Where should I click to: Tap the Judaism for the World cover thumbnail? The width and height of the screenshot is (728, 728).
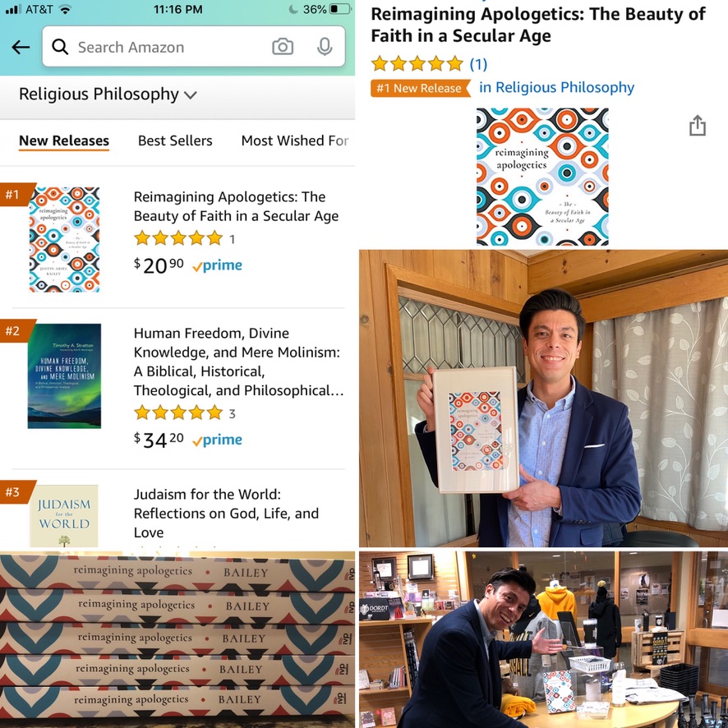click(64, 516)
